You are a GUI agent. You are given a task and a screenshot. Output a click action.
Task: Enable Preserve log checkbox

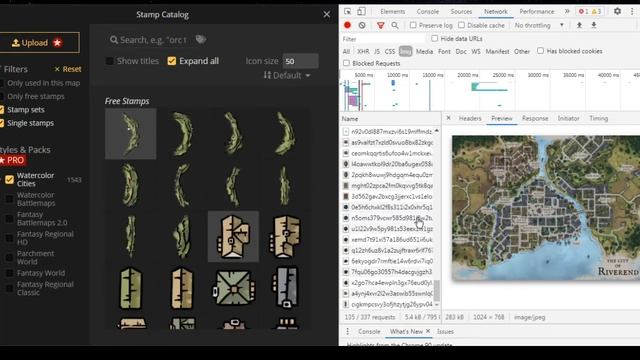[x=413, y=25]
